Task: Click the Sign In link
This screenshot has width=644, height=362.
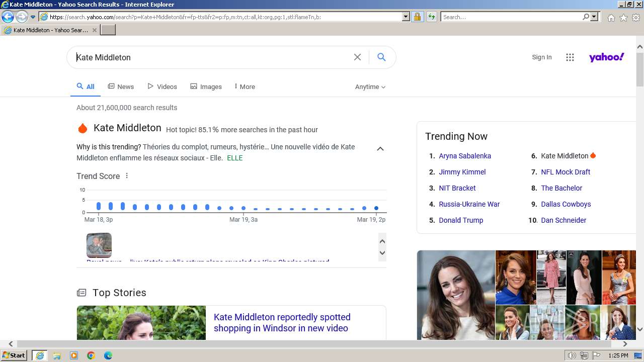Action: pyautogui.click(x=542, y=57)
